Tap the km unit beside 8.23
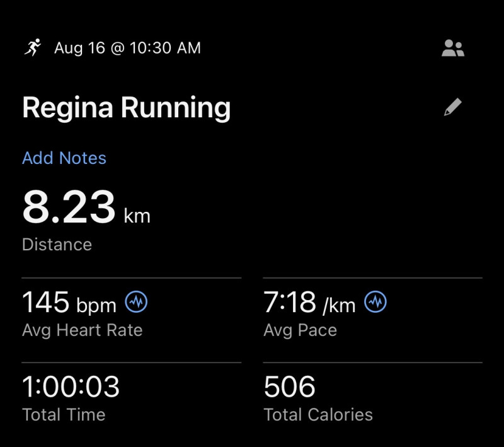The height and width of the screenshot is (447, 504). pyautogui.click(x=137, y=216)
